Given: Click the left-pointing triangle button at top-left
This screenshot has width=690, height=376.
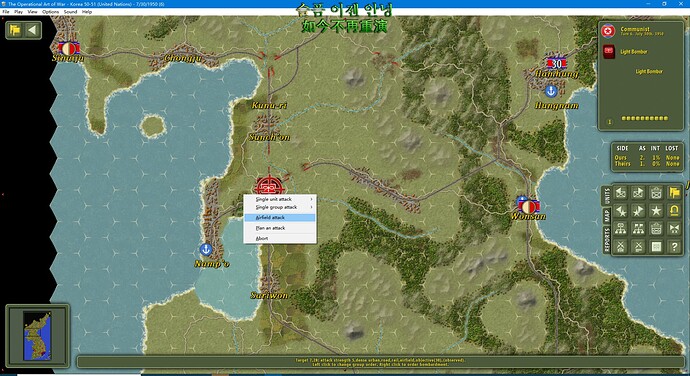Looking at the screenshot, I should (32, 30).
